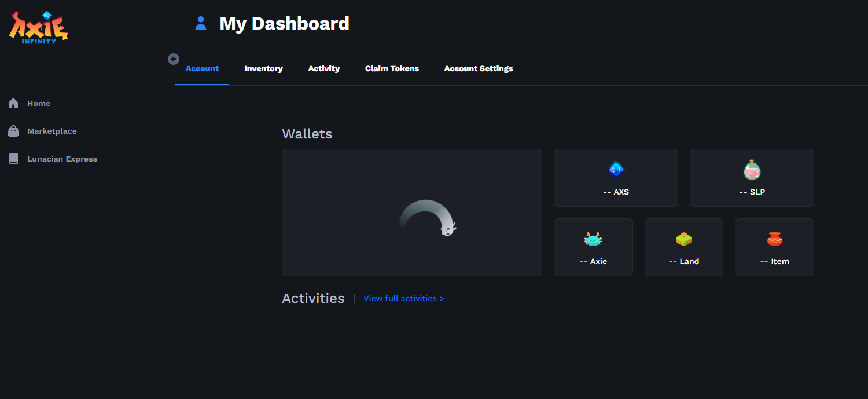Click the My Dashboard heading

tap(285, 23)
